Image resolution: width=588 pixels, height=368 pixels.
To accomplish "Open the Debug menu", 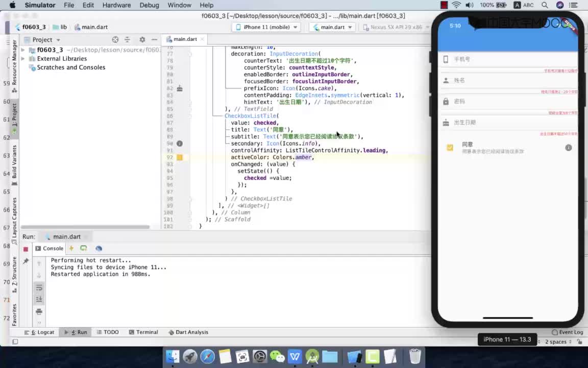I will tap(149, 5).
